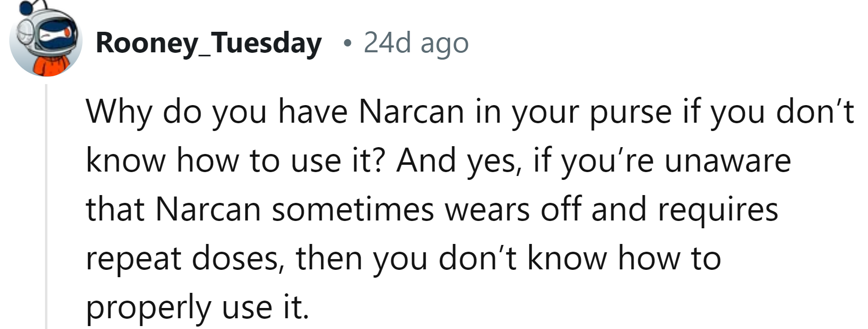Click 'Narcan' in the third comment line
Image resolution: width=868 pixels, height=329 pixels.
pos(208,209)
